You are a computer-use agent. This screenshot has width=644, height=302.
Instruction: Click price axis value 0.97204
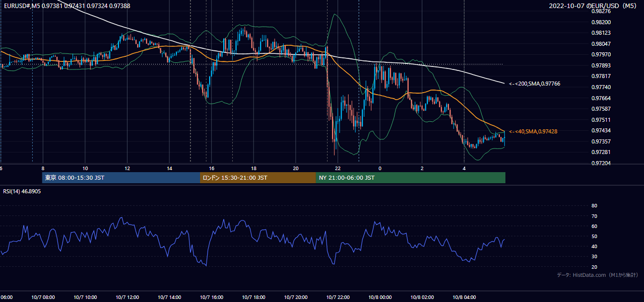(x=601, y=163)
